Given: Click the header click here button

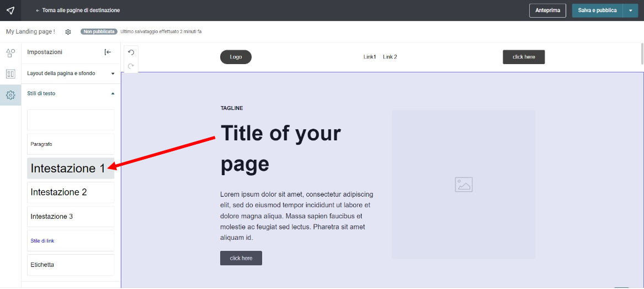Looking at the screenshot, I should click(524, 57).
